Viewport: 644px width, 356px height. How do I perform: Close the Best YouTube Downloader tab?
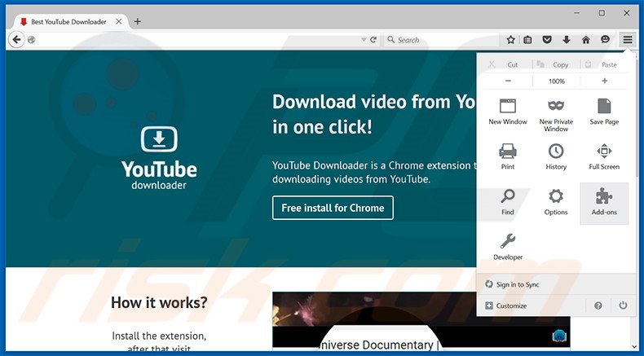coord(119,21)
